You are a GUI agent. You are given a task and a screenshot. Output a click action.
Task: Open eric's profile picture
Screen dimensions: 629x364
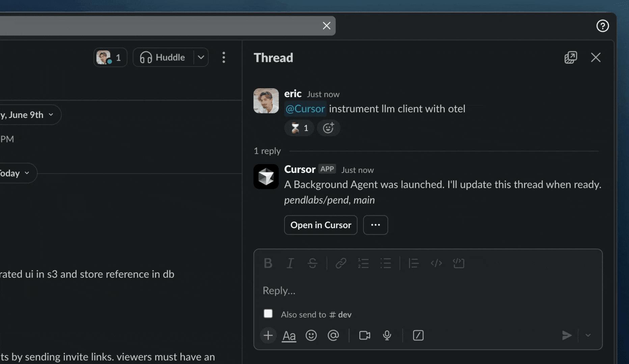266,101
